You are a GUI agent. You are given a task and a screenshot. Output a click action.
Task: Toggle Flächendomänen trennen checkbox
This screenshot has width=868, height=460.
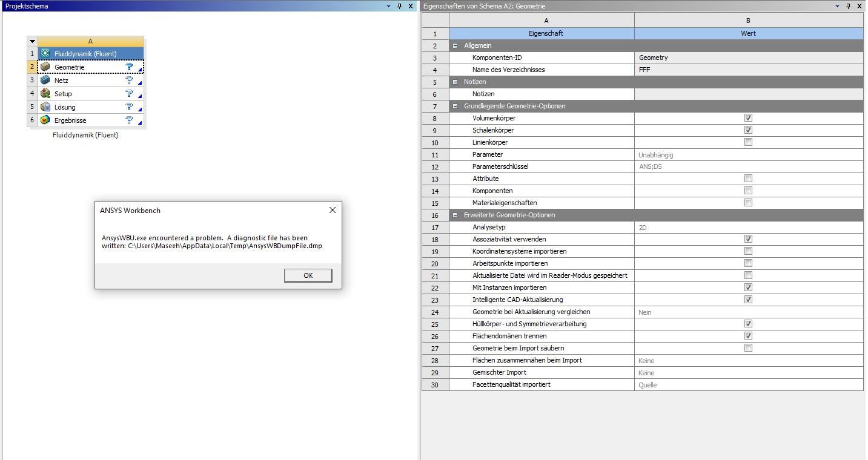click(748, 336)
